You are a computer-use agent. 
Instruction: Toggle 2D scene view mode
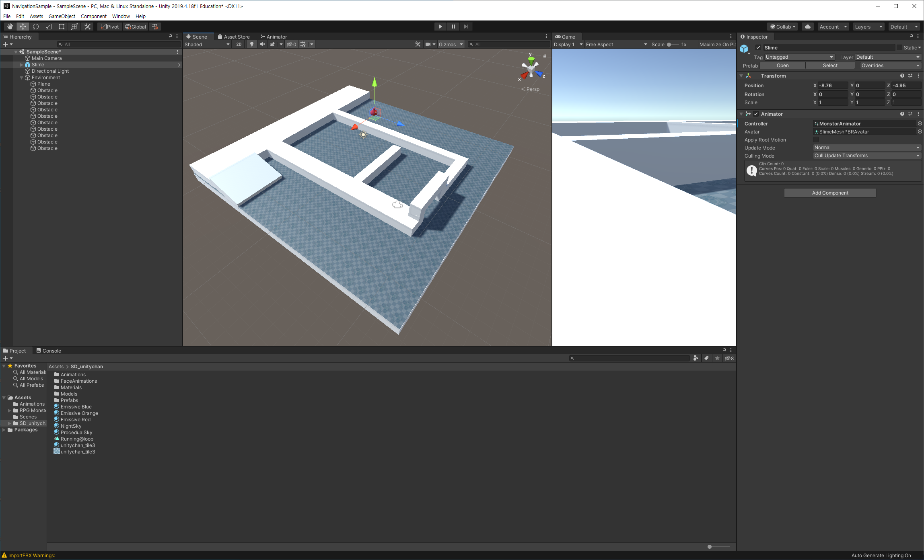[239, 44]
